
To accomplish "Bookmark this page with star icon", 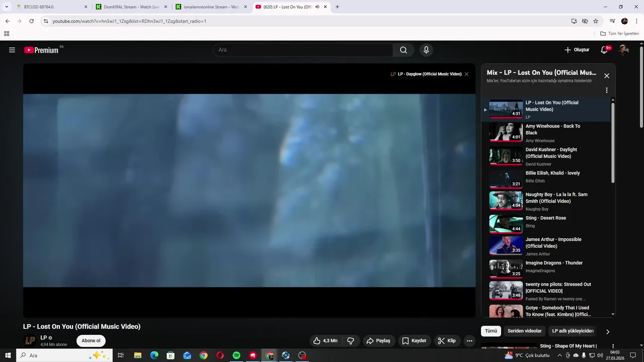I will (x=596, y=21).
